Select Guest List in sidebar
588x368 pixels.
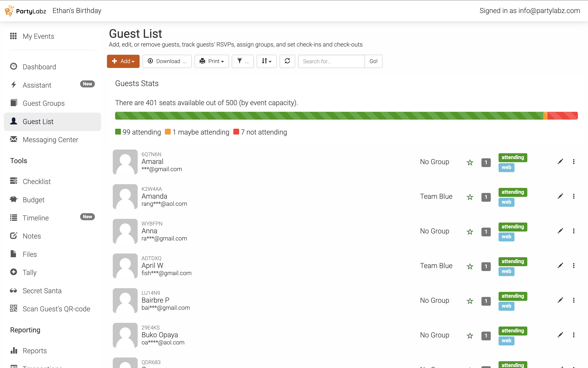52,121
